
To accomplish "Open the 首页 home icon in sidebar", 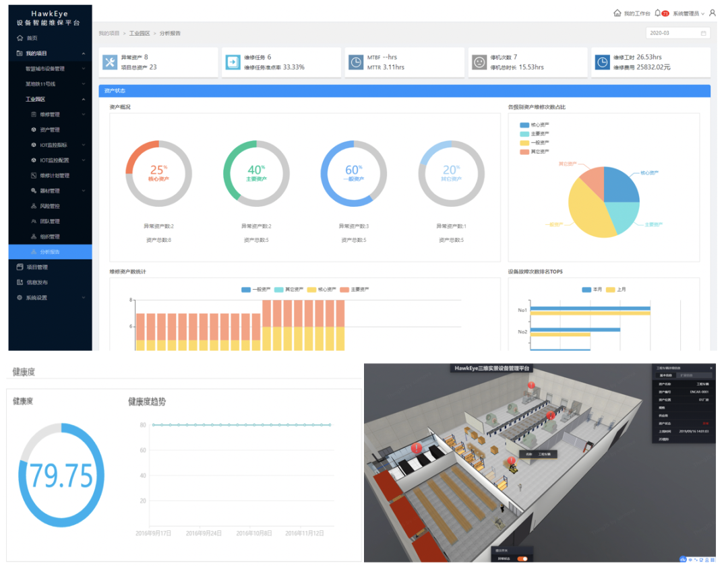I will click(x=20, y=38).
